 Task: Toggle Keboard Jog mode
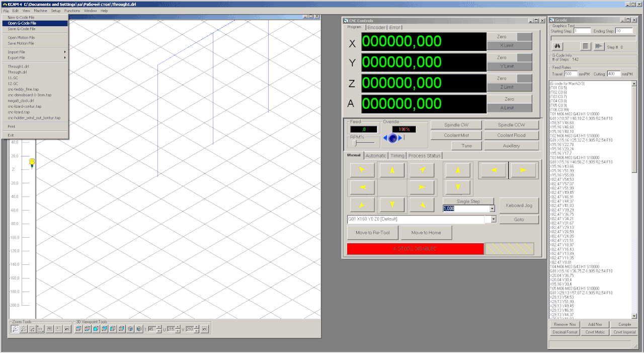tap(519, 205)
